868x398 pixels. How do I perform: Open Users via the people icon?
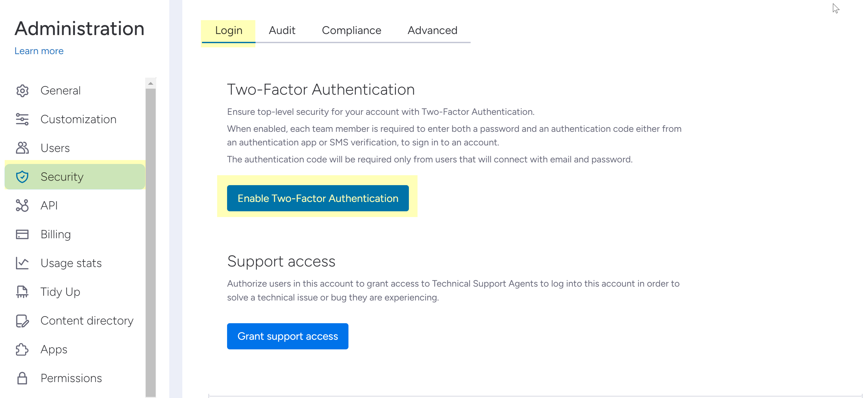22,148
